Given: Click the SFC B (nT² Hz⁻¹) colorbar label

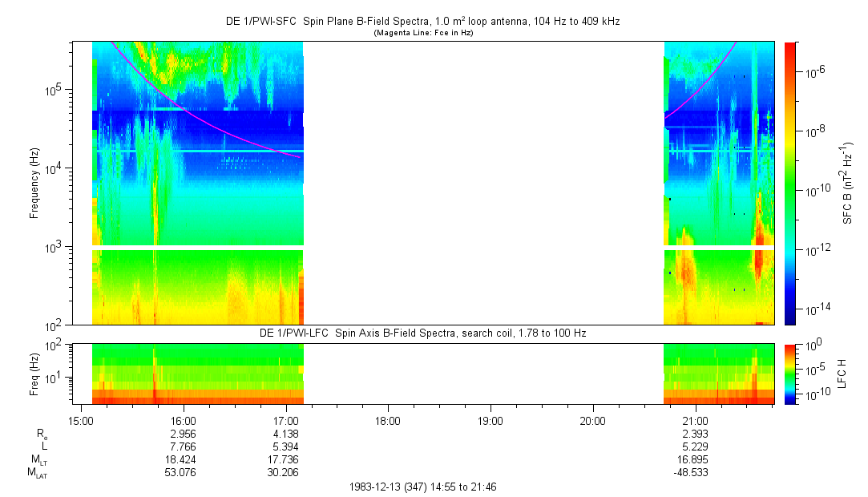Looking at the screenshot, I should [848, 183].
